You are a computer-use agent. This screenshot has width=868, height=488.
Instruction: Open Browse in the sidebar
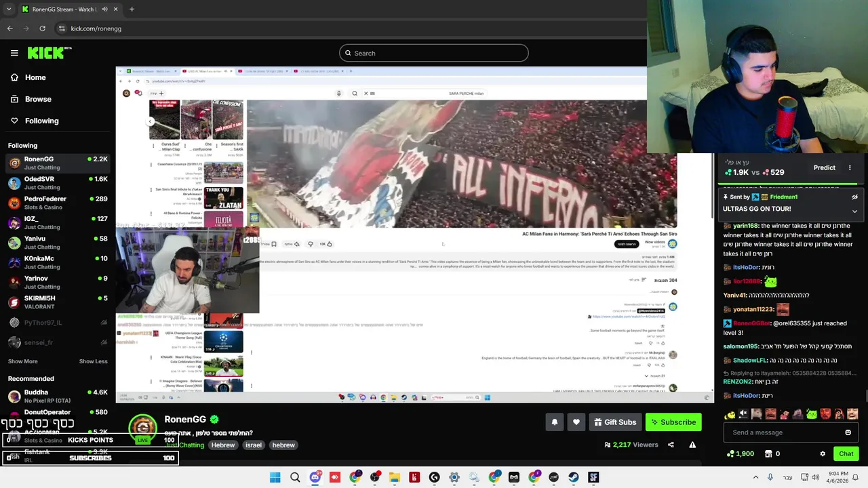pyautogui.click(x=31, y=99)
